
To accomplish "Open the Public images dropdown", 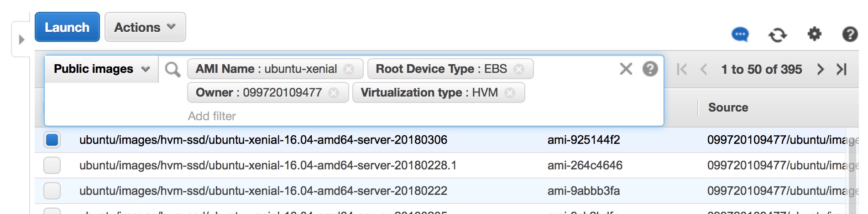I will pos(101,69).
